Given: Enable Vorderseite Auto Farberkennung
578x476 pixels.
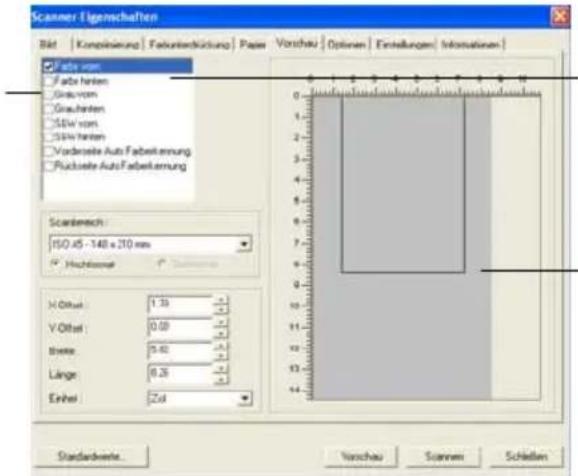Looking at the screenshot, I should coord(49,151).
